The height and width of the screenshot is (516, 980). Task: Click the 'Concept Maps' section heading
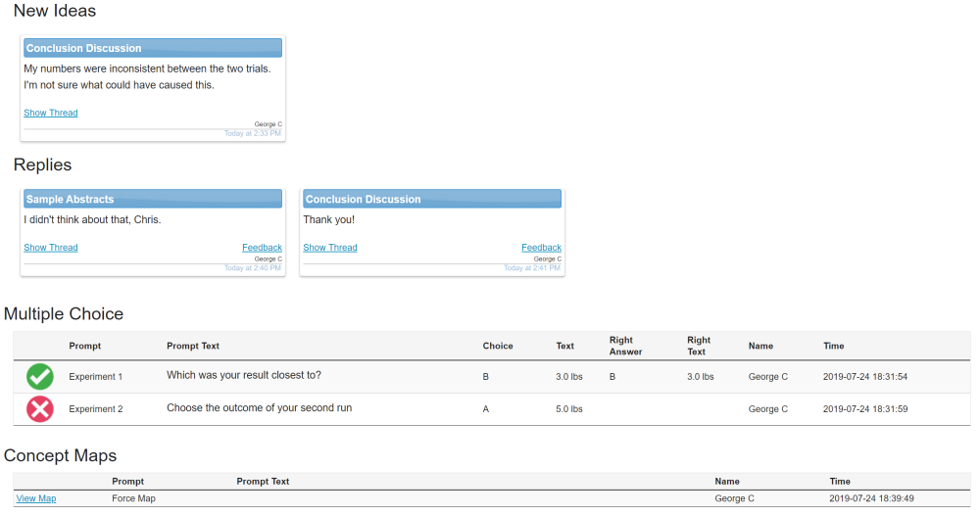pos(60,455)
